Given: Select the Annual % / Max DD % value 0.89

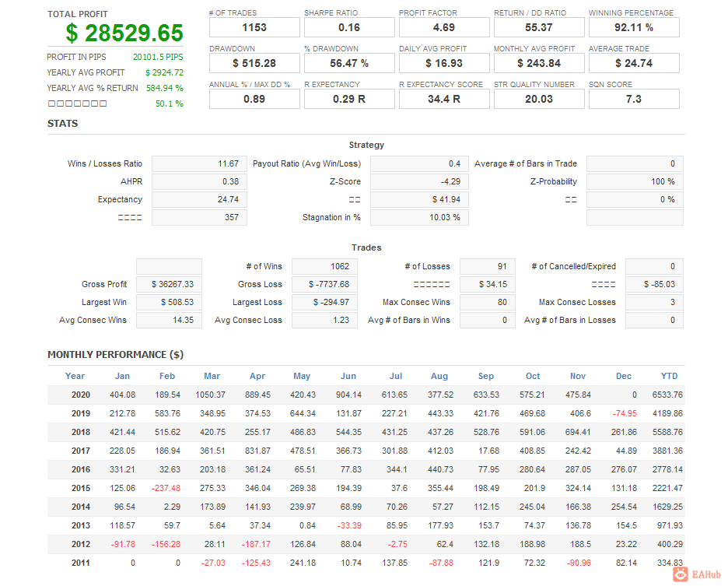Looking at the screenshot, I should pyautogui.click(x=254, y=99).
